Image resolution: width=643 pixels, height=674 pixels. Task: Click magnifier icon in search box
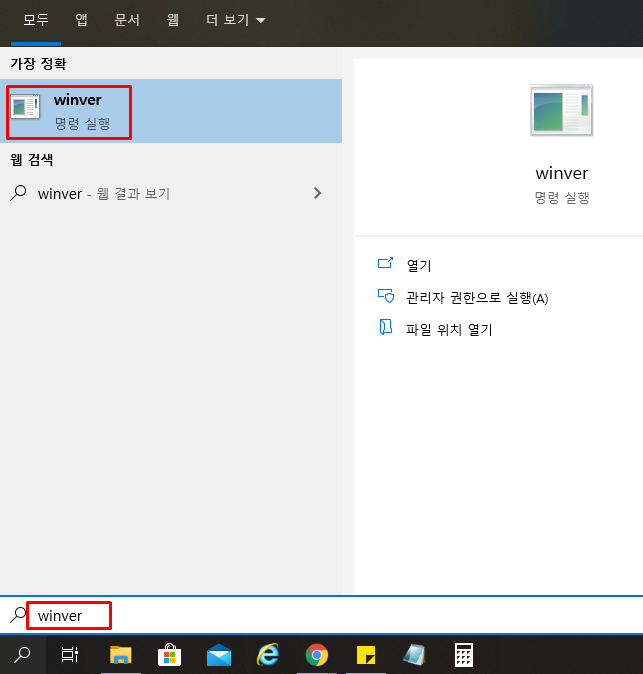[18, 615]
